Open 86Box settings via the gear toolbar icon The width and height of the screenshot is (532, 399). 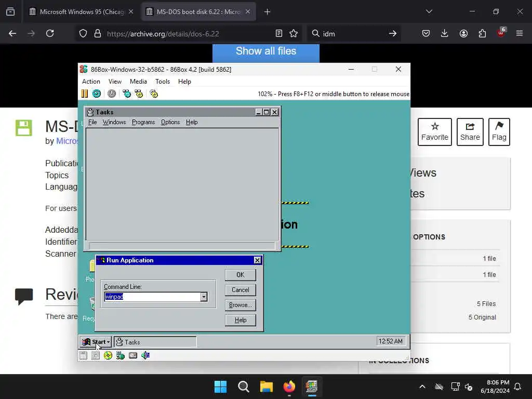154,94
